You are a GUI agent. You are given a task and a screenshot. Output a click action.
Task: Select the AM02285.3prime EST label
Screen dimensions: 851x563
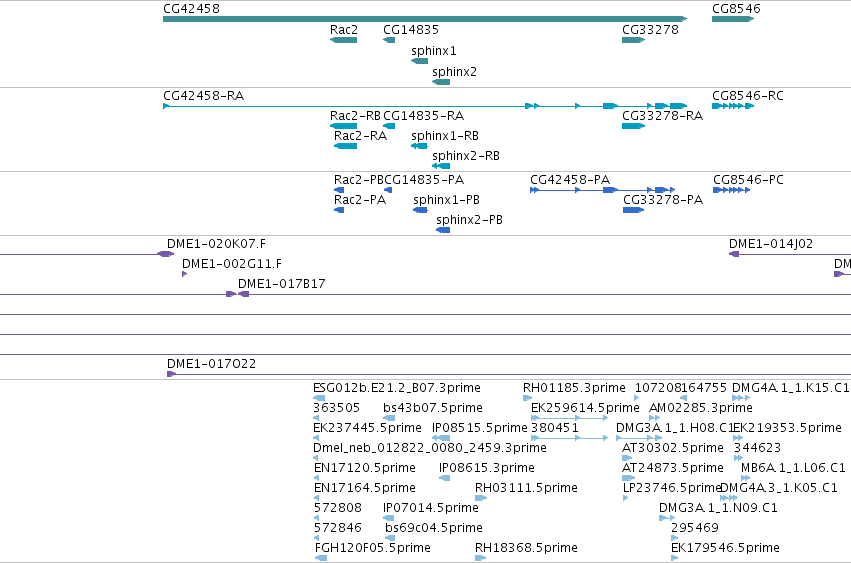(x=701, y=408)
